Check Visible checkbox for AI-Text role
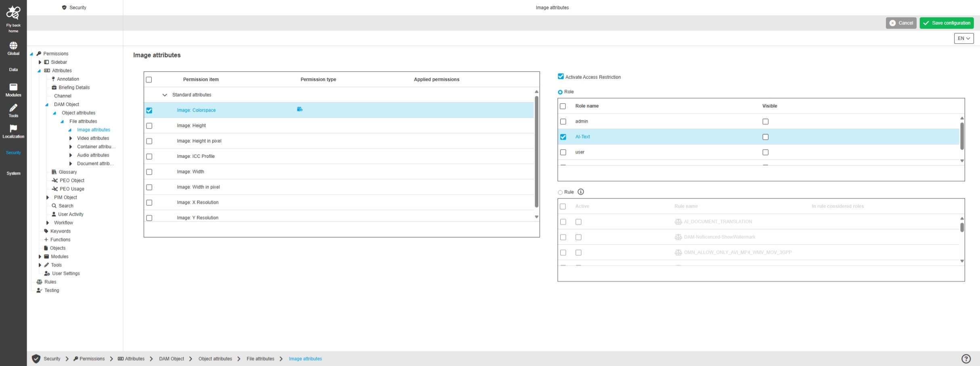 765,137
